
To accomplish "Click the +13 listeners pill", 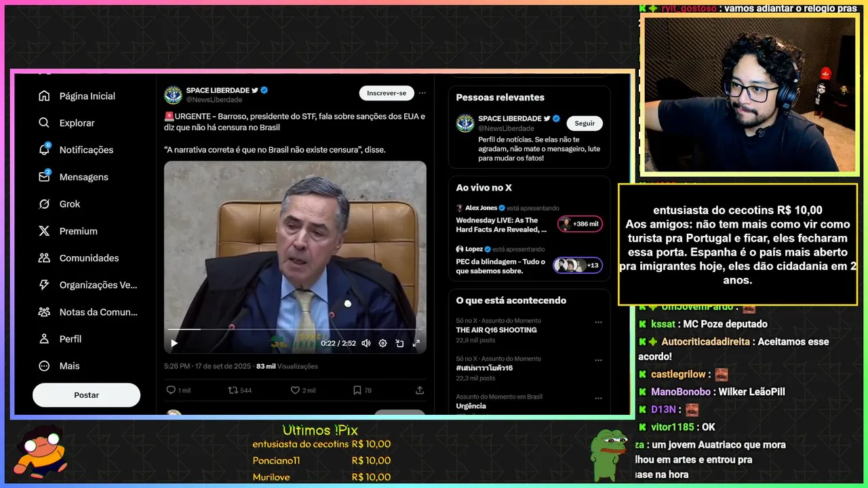I will (x=578, y=265).
